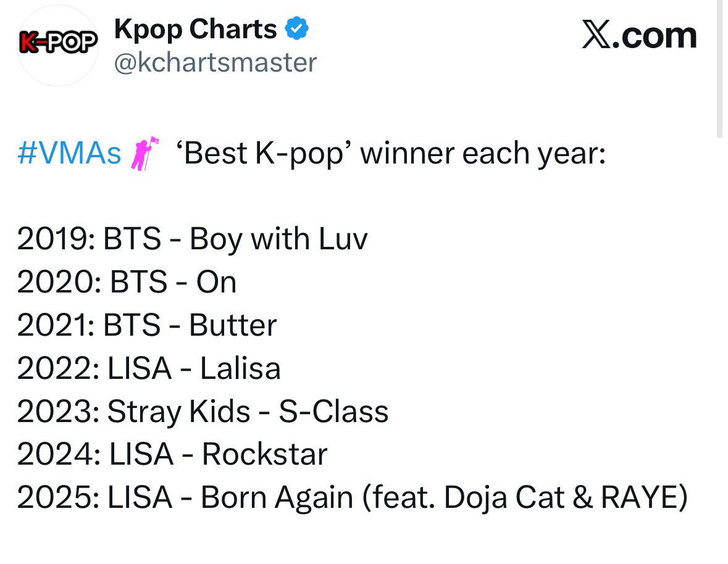Image resolution: width=728 pixels, height=564 pixels.
Task: Click the word Stray Kids
Action: pos(178,412)
